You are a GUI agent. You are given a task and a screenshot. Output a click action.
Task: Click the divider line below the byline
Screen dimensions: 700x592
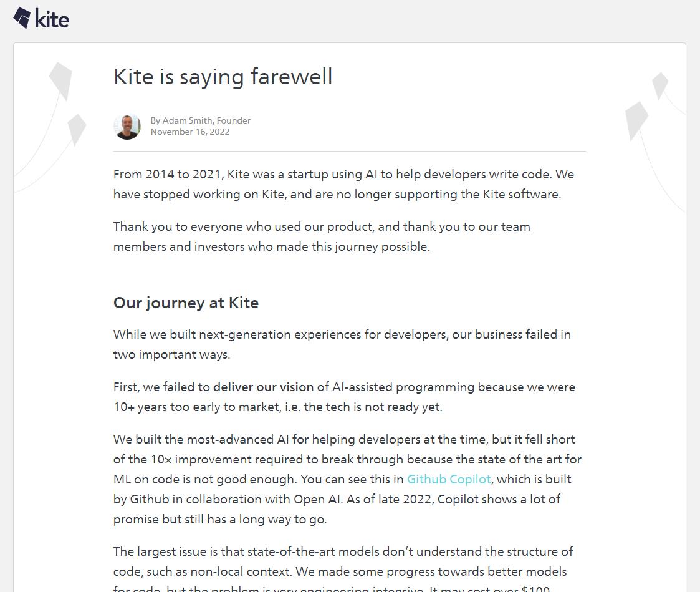[349, 151]
